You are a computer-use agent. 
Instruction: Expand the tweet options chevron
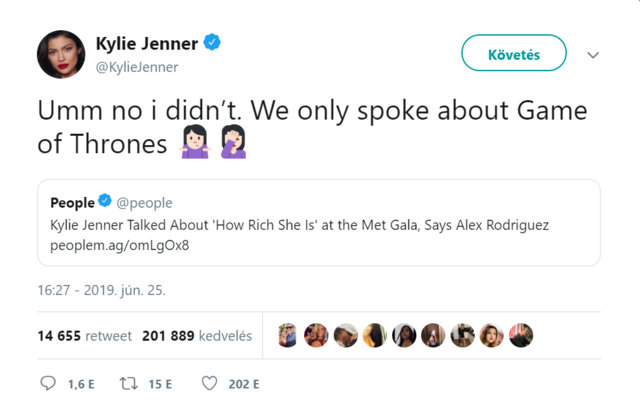coord(593,55)
